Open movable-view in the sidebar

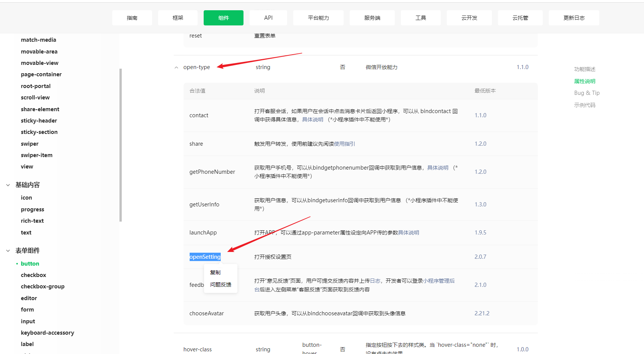pyautogui.click(x=39, y=63)
